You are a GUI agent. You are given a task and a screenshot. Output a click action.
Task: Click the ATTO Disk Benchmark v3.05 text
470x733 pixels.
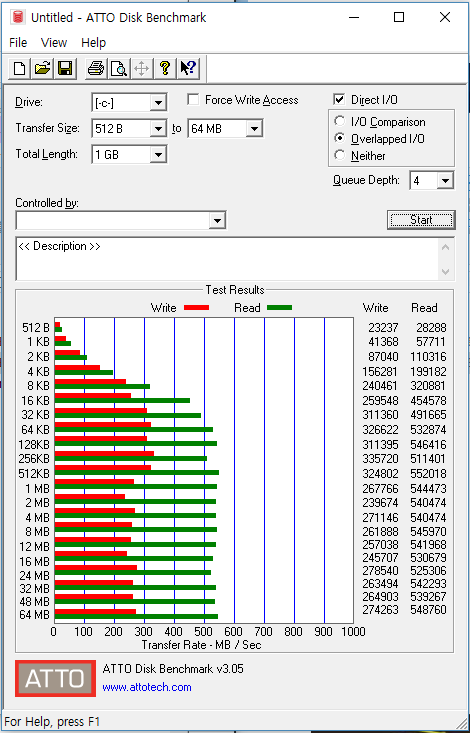click(x=173, y=669)
